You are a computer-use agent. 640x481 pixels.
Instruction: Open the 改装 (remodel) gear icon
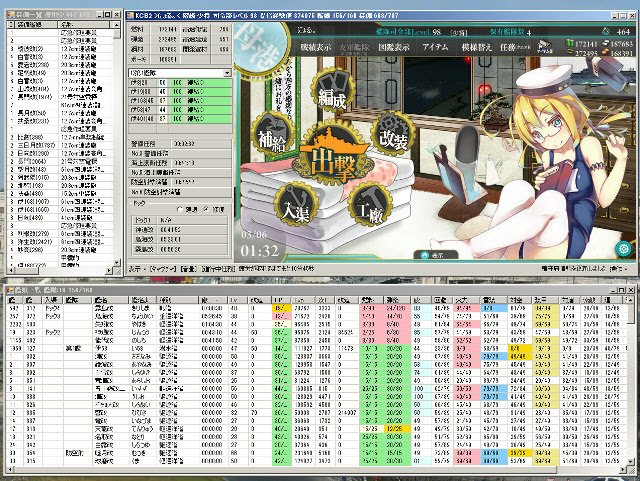point(392,134)
